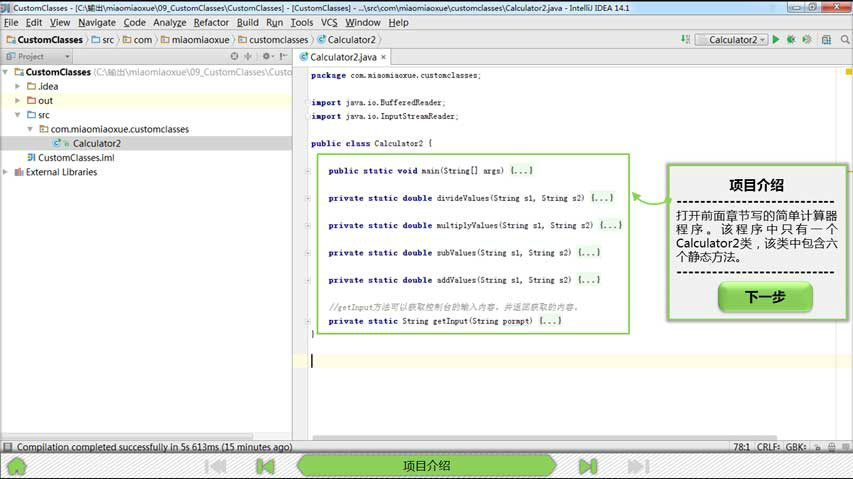Select the out folder in tree
Viewport: 853px width, 479px height.
coord(45,101)
